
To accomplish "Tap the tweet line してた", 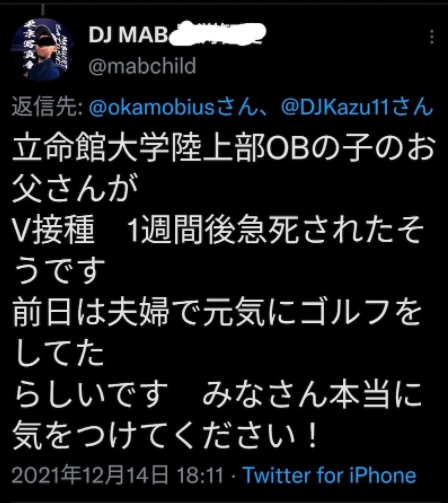I will 59,353.
